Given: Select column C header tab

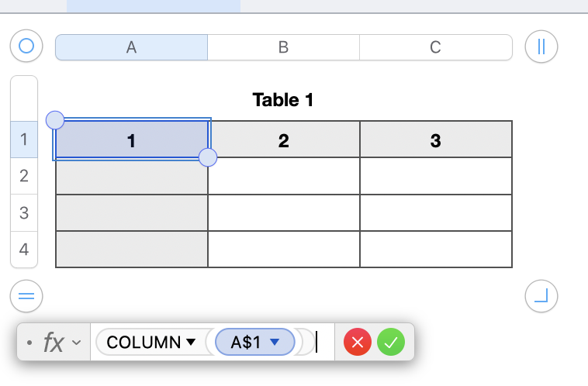Looking at the screenshot, I should (x=435, y=47).
